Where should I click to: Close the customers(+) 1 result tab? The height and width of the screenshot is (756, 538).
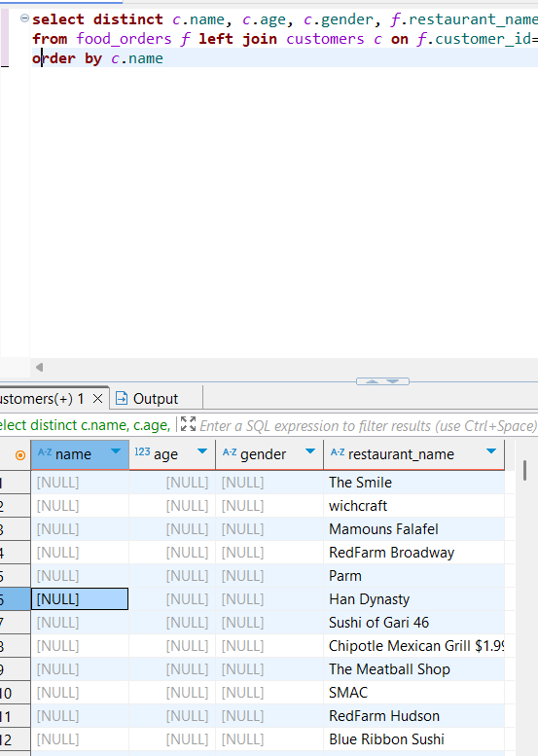point(97,398)
